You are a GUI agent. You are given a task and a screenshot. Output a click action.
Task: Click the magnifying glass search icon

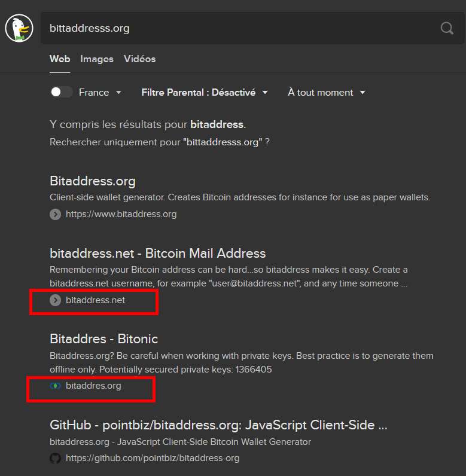[447, 28]
